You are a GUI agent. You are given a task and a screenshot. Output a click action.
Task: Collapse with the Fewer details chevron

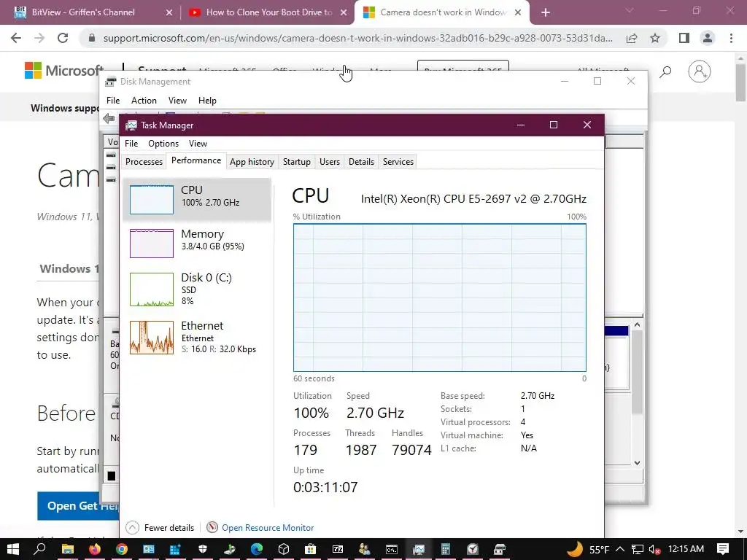pos(133,527)
